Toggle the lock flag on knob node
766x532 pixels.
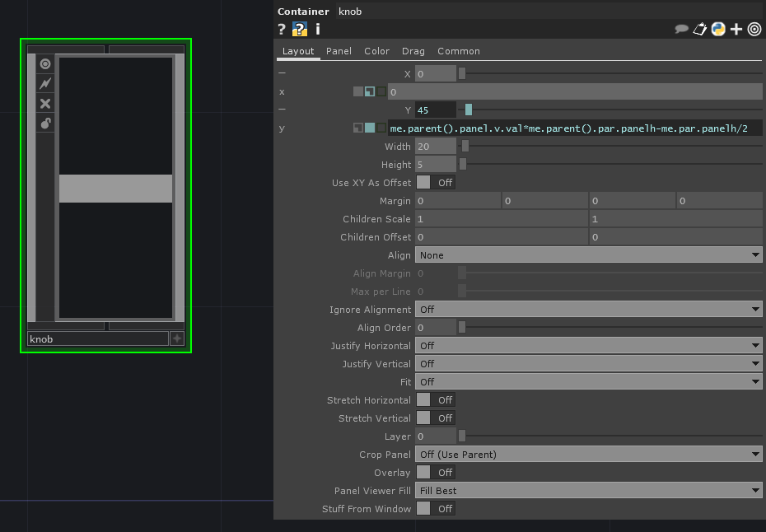[45, 124]
